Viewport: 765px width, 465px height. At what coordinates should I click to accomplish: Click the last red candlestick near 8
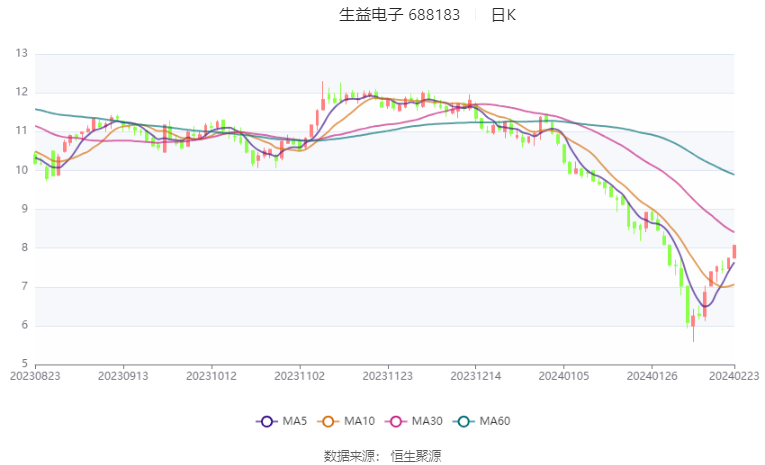pyautogui.click(x=734, y=252)
